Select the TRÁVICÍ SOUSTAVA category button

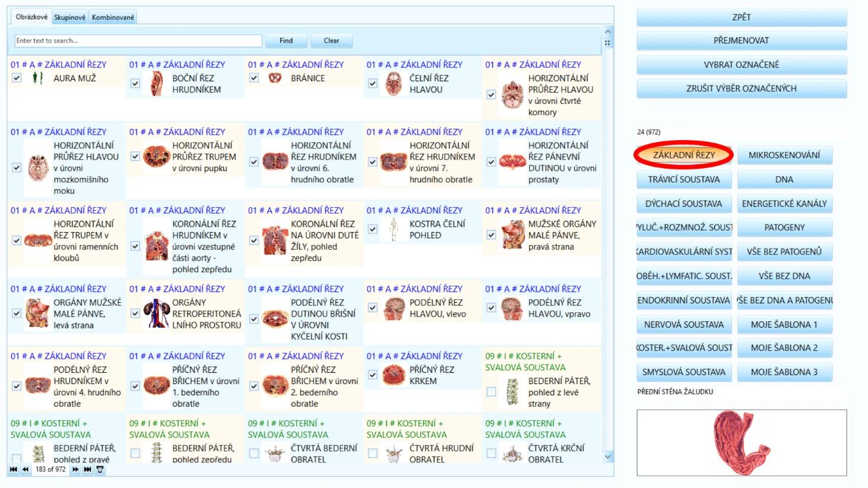pyautogui.click(x=684, y=179)
